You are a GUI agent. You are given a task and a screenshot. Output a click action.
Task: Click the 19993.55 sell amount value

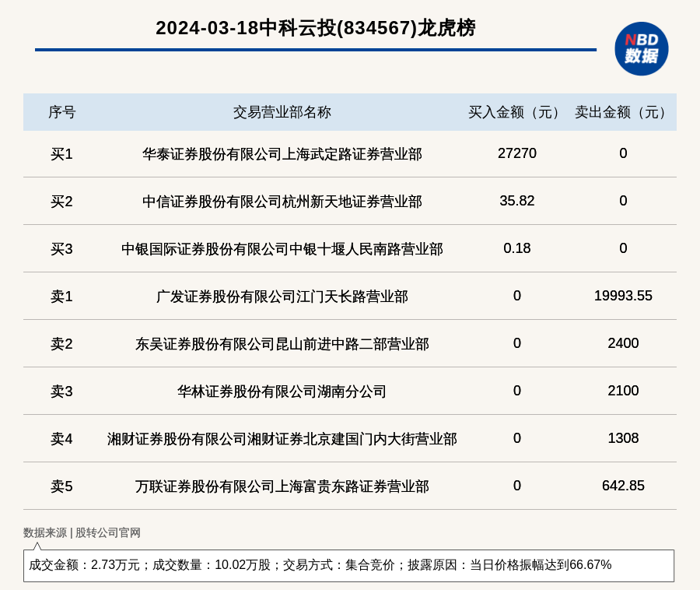pyautogui.click(x=623, y=296)
